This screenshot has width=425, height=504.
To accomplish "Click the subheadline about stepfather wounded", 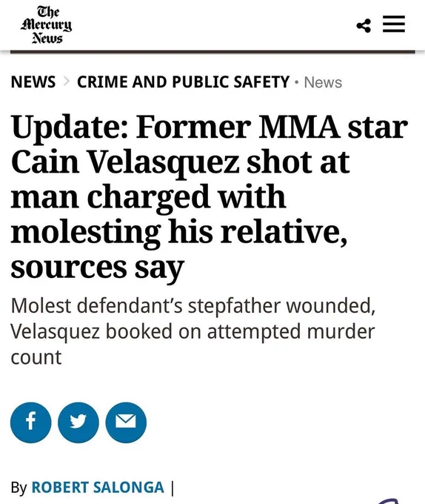I will tap(193, 331).
